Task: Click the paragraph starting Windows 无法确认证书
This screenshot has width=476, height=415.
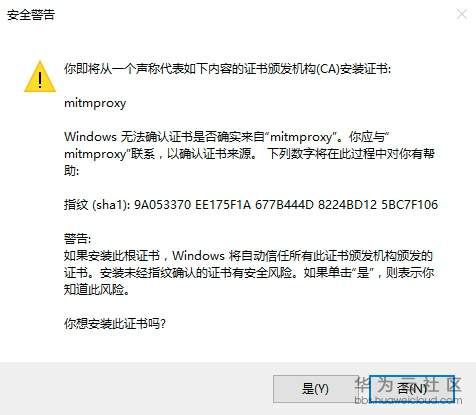Action: tap(249, 154)
